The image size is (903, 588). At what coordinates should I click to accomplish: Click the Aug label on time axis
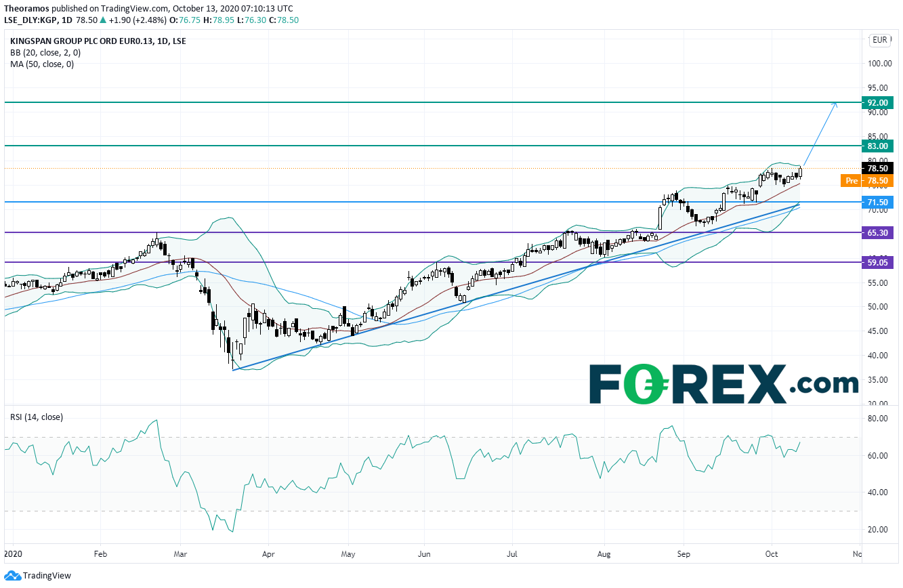tap(604, 554)
